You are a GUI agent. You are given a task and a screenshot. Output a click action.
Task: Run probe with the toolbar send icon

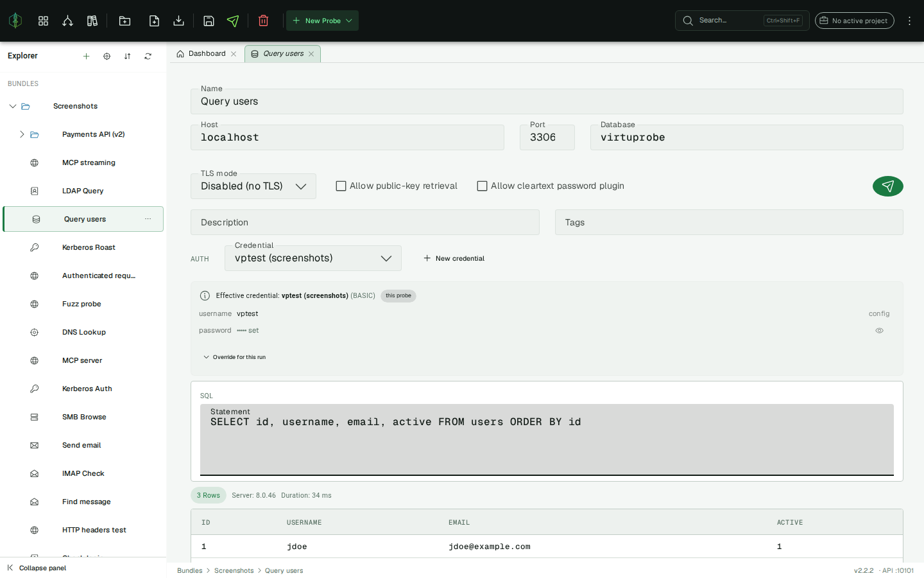coord(233,21)
